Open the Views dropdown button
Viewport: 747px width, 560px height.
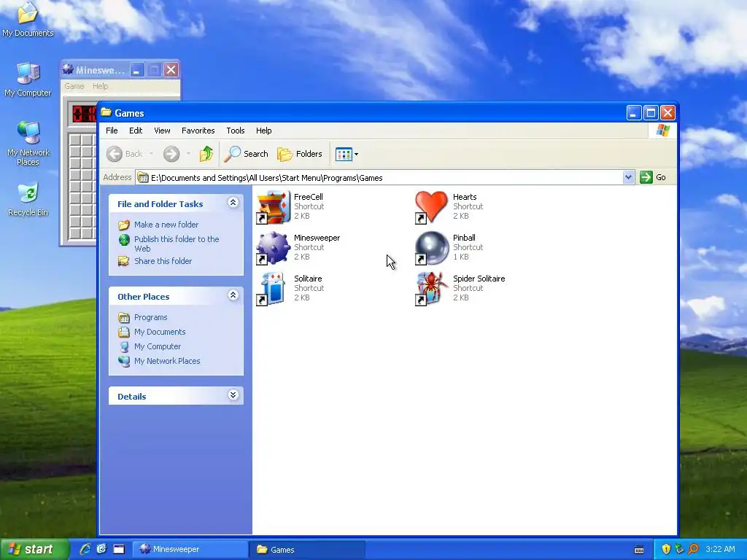click(x=347, y=154)
